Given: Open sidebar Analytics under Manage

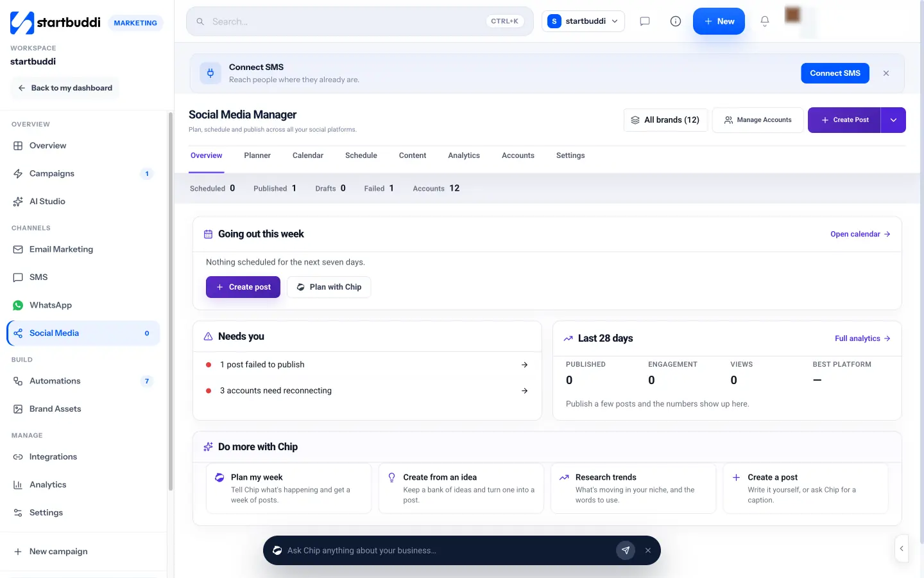Looking at the screenshot, I should pos(83,485).
